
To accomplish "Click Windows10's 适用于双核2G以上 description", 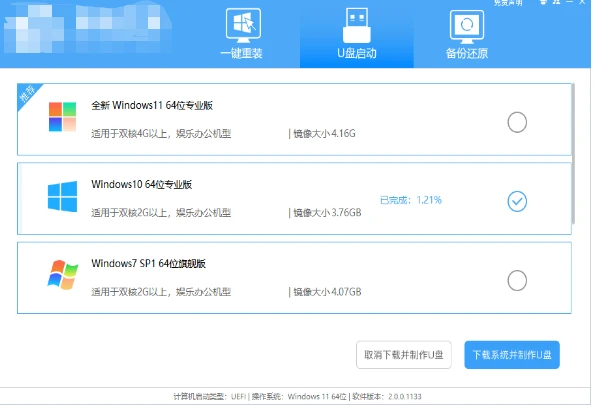I will tap(161, 213).
